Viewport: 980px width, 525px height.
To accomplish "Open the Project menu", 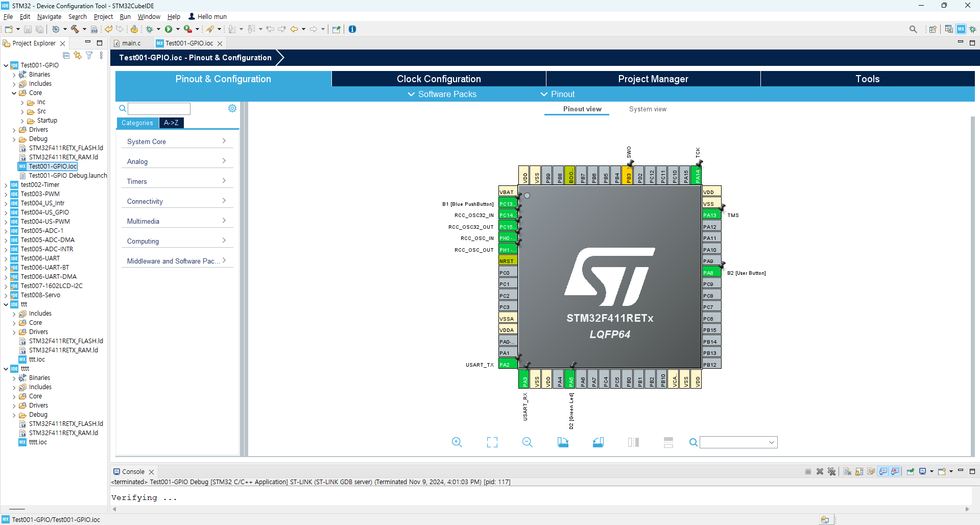I will click(x=103, y=17).
